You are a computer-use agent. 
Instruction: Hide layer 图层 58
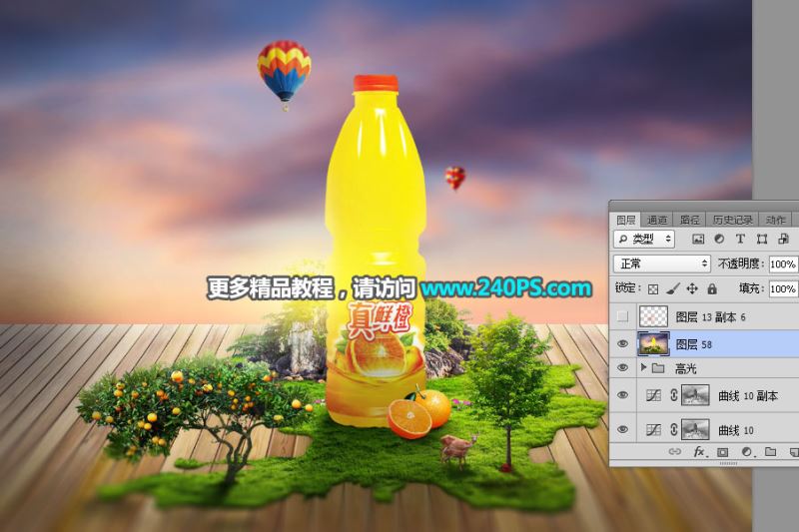[622, 344]
